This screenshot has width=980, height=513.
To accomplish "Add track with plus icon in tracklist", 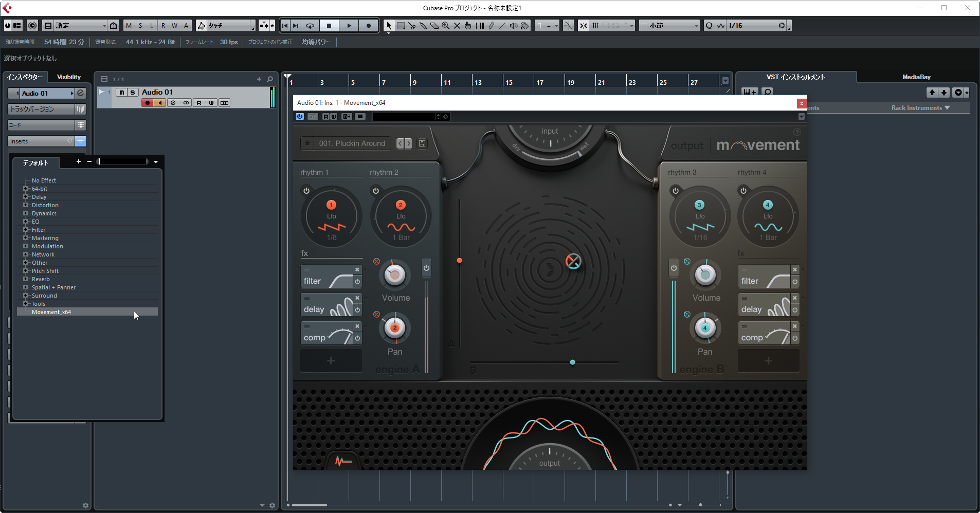I will 259,79.
